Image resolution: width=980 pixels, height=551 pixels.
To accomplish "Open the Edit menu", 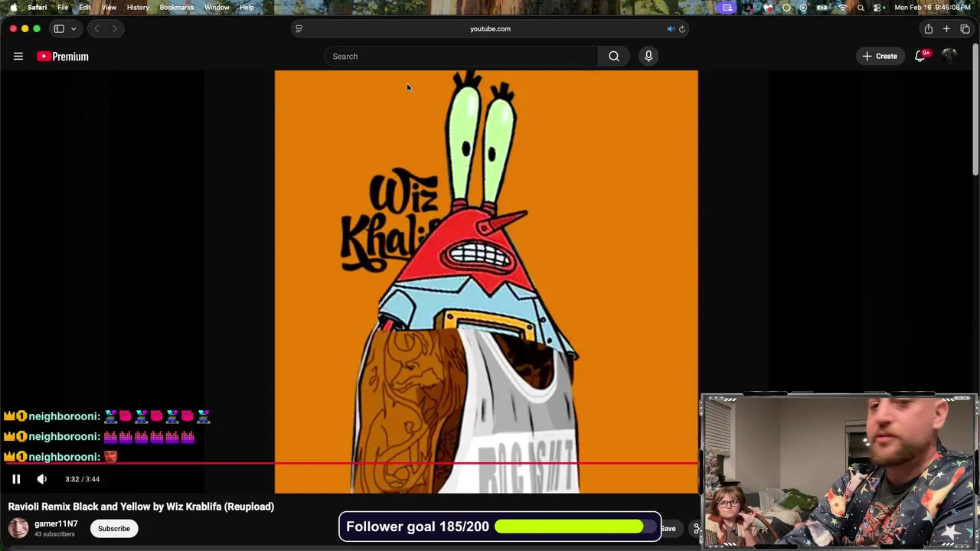I will [x=85, y=8].
